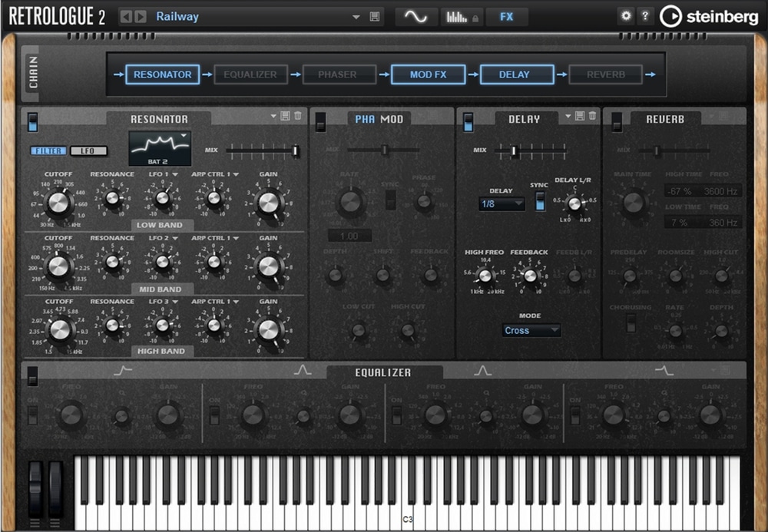The image size is (768, 532).
Task: Click the Delay L/R knob
Action: coord(574,203)
